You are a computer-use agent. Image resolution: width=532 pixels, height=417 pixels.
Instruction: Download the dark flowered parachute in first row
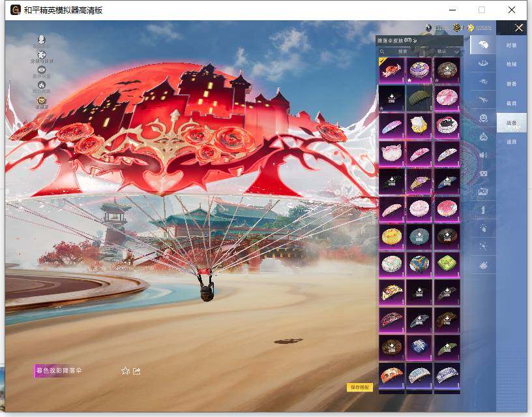pyautogui.click(x=447, y=70)
